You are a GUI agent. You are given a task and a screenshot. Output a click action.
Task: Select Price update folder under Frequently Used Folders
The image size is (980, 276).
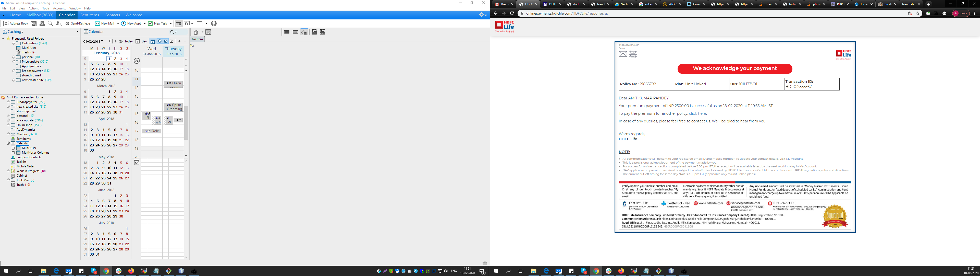(30, 62)
